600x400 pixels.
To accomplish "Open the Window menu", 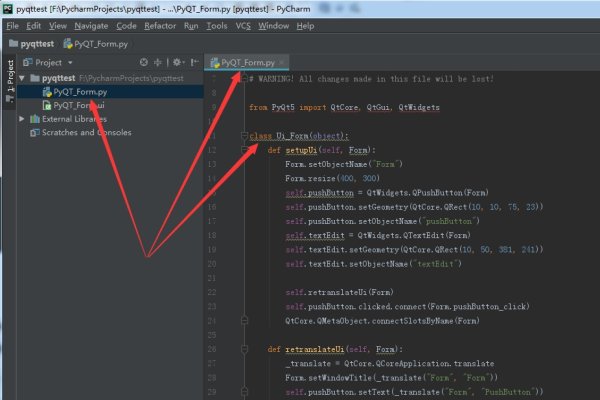I will [273, 26].
